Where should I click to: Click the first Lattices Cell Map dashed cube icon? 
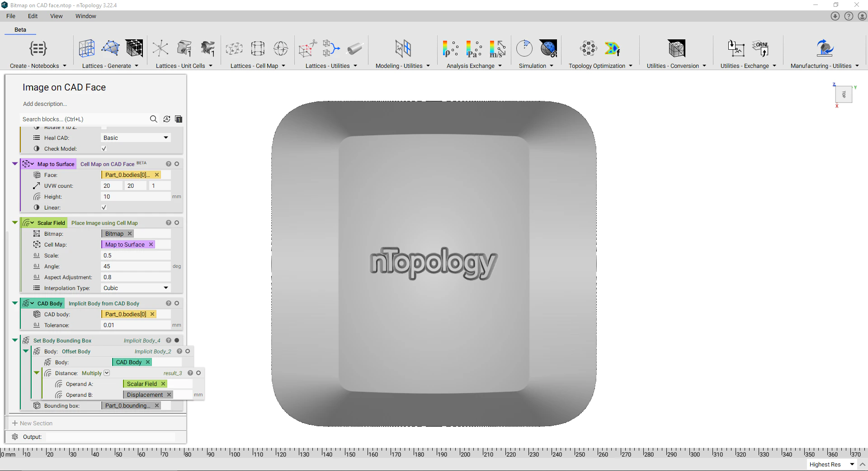coord(234,48)
